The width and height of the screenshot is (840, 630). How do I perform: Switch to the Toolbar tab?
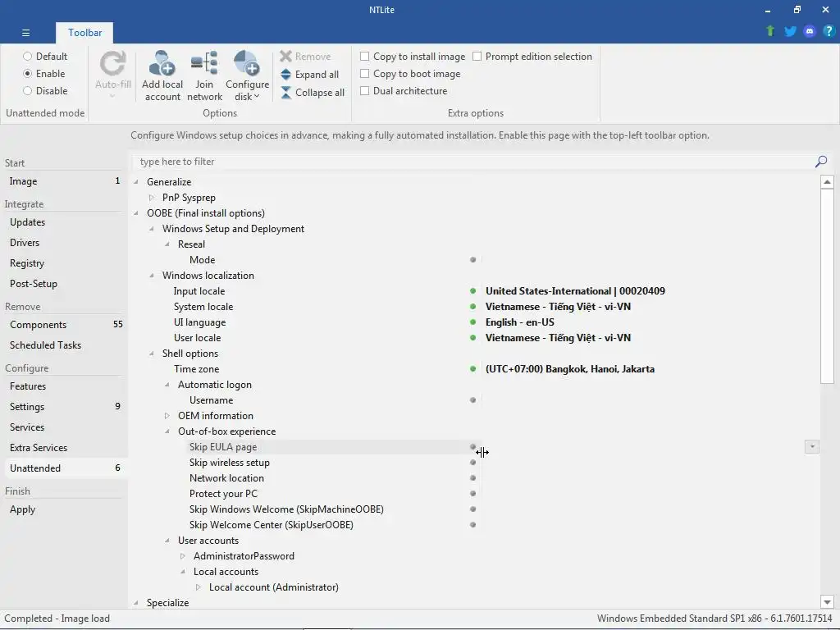(x=84, y=33)
